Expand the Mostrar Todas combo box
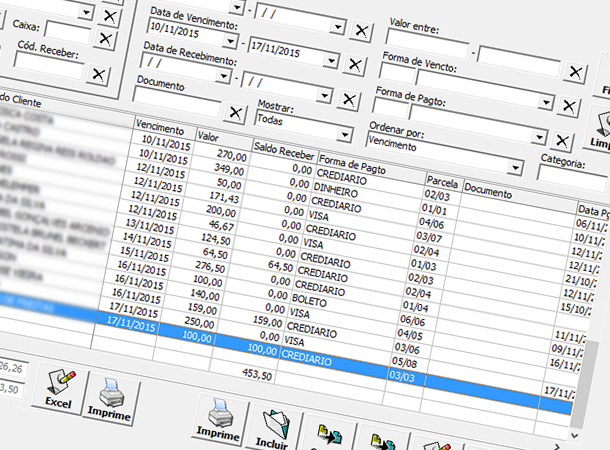This screenshot has height=450, width=610. point(344,135)
